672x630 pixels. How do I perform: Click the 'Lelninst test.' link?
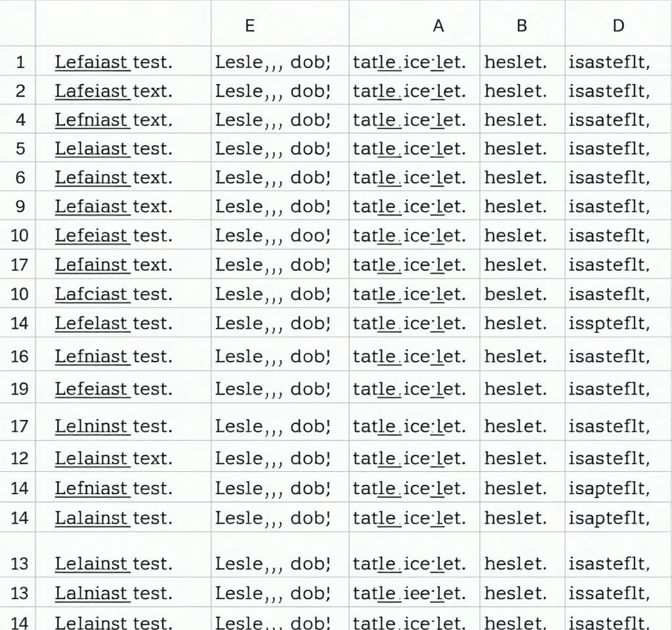click(91, 426)
